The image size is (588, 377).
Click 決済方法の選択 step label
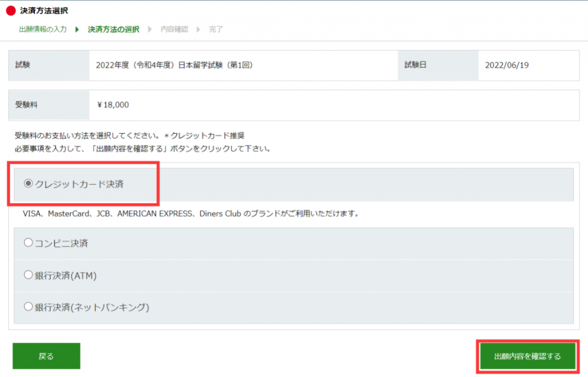click(x=114, y=29)
